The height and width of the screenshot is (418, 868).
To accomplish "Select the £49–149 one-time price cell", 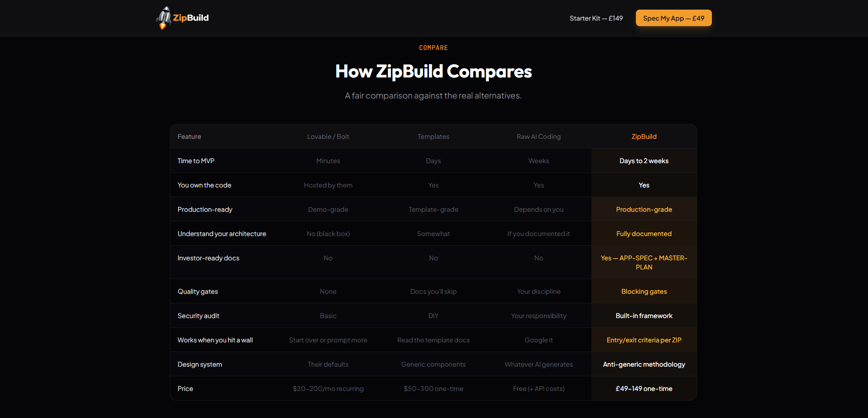I will point(644,388).
